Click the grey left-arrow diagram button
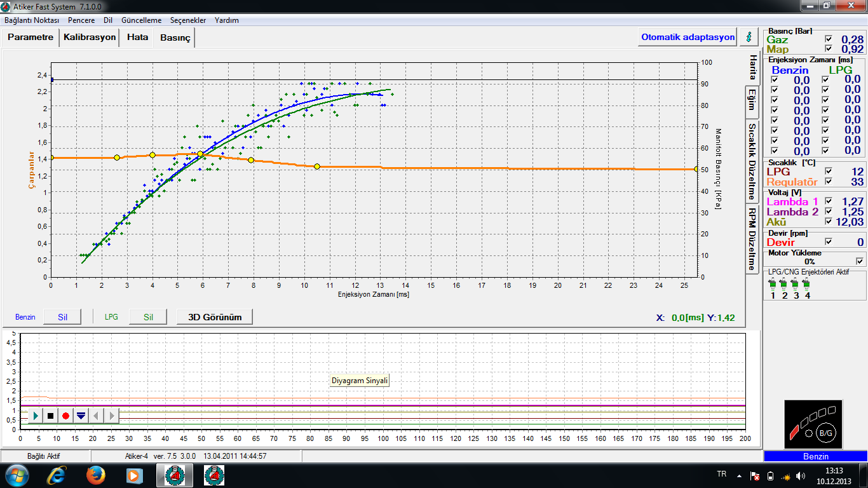 [x=96, y=416]
